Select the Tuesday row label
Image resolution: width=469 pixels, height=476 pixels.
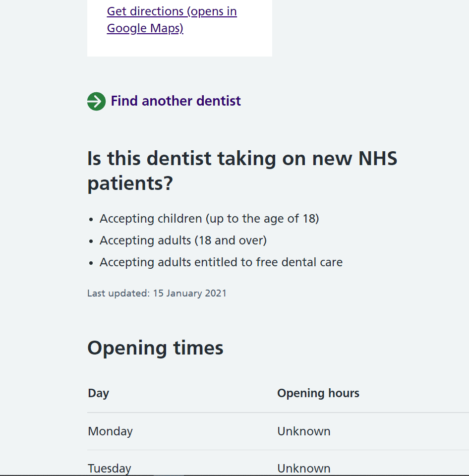tap(110, 468)
